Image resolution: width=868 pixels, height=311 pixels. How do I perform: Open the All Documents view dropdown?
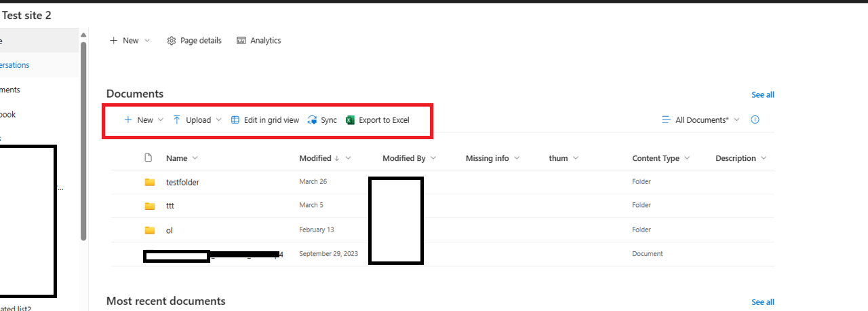[737, 120]
